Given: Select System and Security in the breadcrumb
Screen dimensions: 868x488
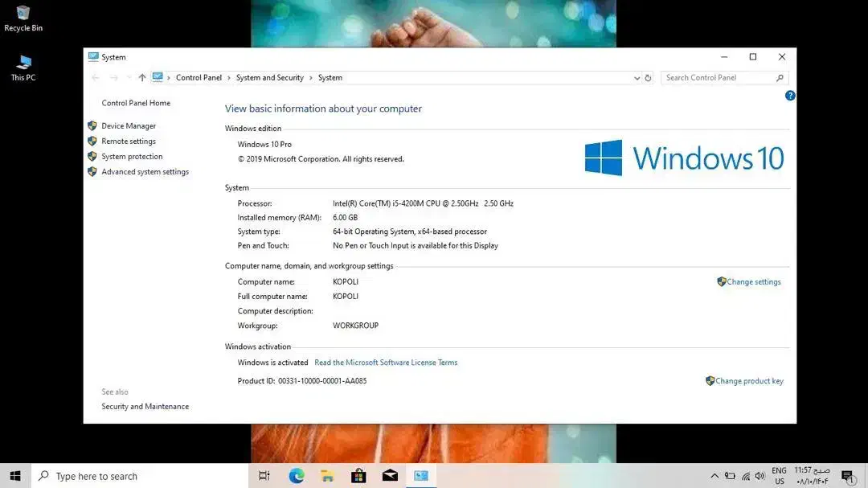Looking at the screenshot, I should (x=270, y=77).
